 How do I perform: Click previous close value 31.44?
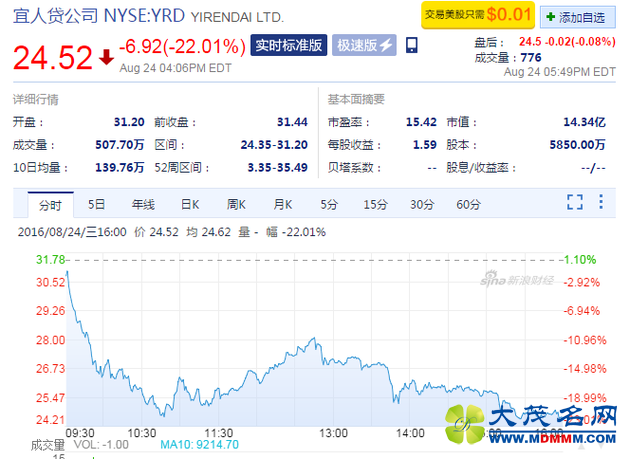292,122
